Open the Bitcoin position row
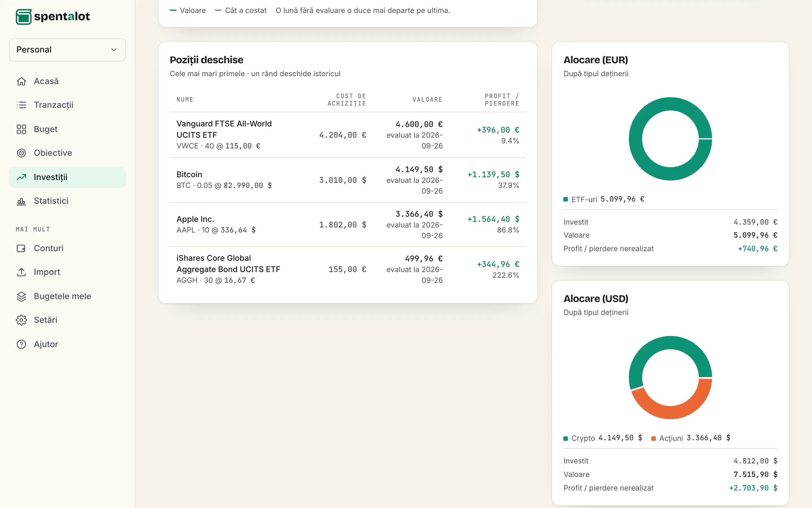 pos(348,180)
